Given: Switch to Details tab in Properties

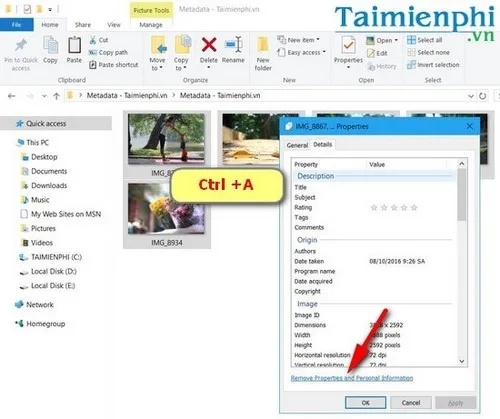Looking at the screenshot, I should 322,145.
